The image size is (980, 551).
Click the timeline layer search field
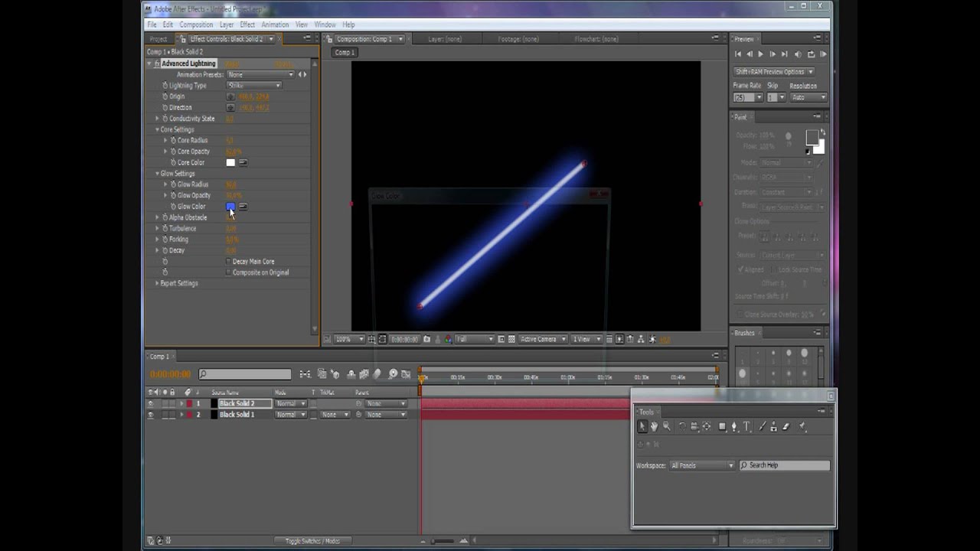click(x=245, y=374)
